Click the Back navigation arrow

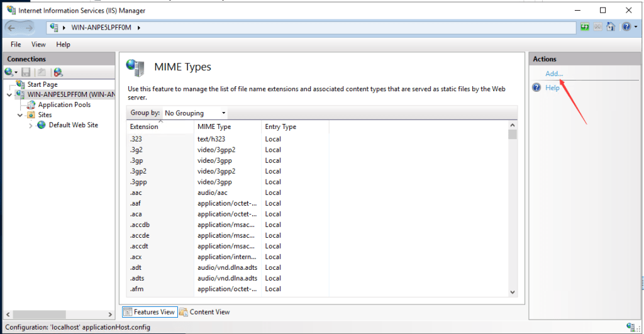pos(11,28)
